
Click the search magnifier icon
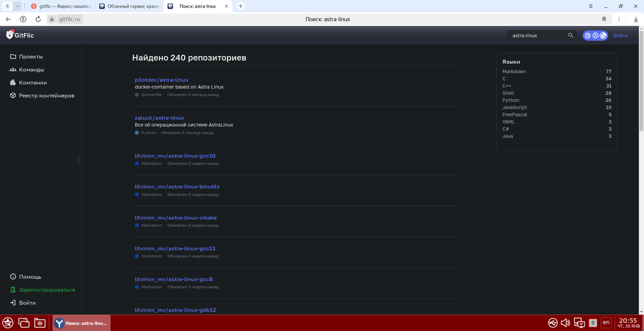point(571,35)
